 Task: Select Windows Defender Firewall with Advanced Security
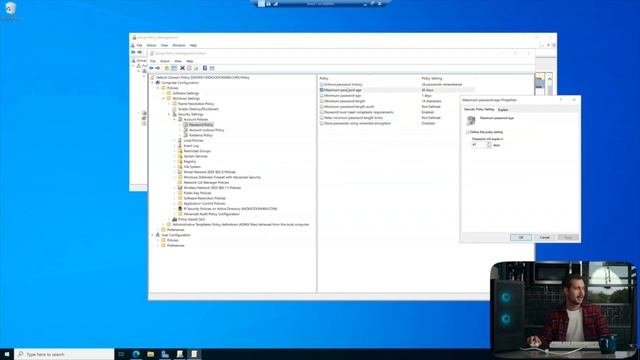(x=222, y=178)
